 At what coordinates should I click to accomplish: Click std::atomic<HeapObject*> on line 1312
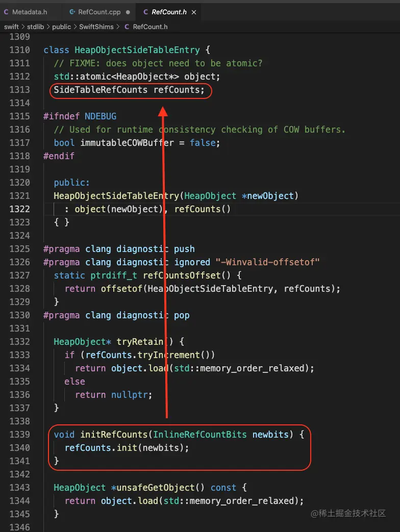pos(116,77)
